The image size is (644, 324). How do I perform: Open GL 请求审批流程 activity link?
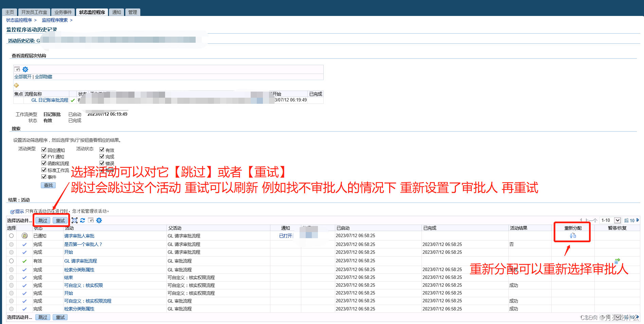point(80,261)
